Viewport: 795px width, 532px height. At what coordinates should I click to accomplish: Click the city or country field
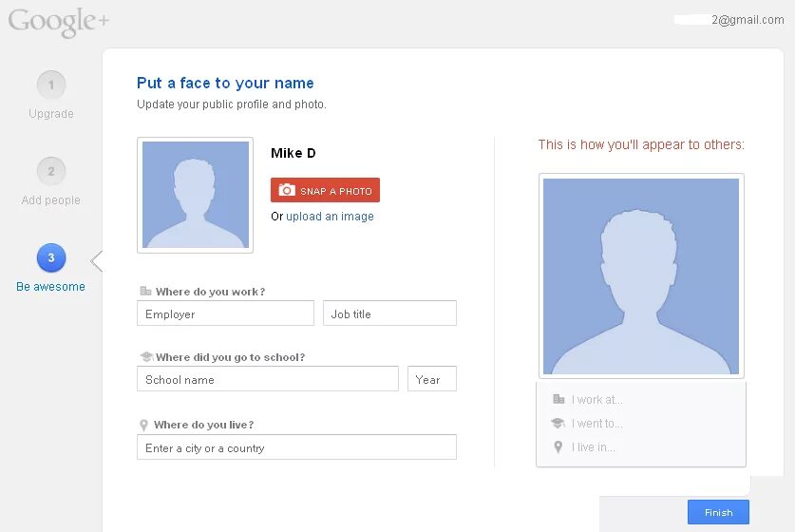(296, 447)
